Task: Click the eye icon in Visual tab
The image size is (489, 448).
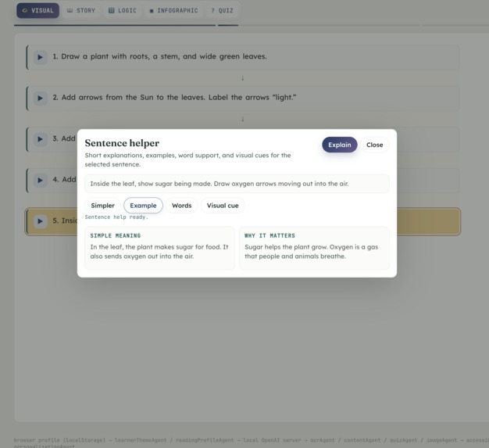Action: (x=25, y=11)
